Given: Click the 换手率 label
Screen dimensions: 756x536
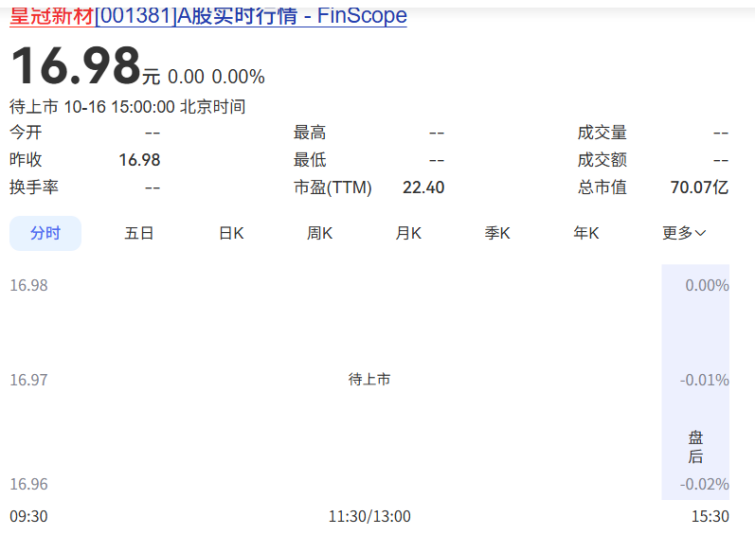Looking at the screenshot, I should [x=34, y=187].
